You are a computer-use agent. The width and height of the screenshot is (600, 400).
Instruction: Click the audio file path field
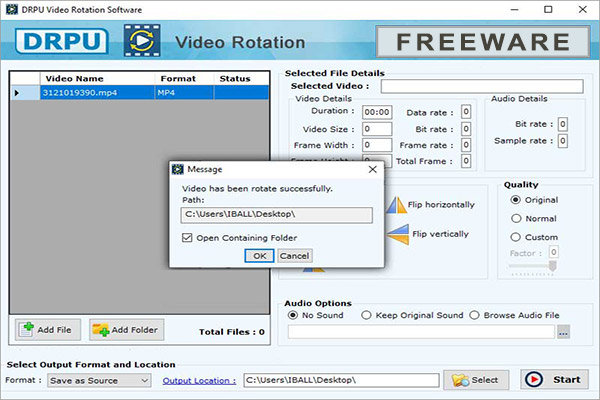pos(421,332)
